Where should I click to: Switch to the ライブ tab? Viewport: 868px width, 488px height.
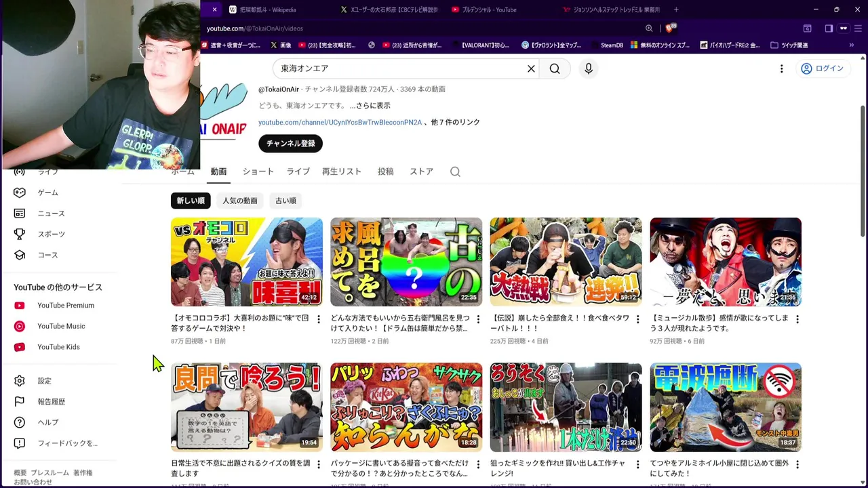(x=298, y=171)
